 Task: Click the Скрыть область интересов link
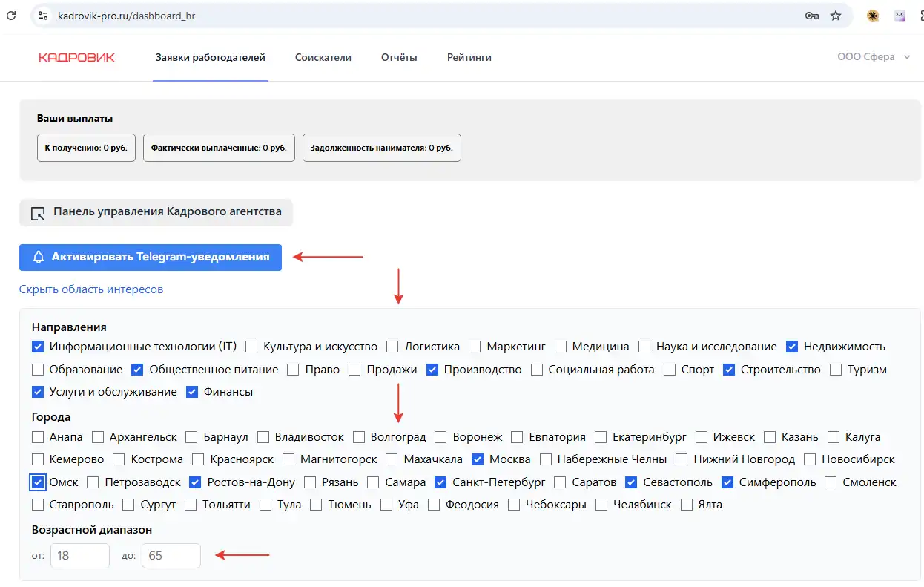point(91,289)
